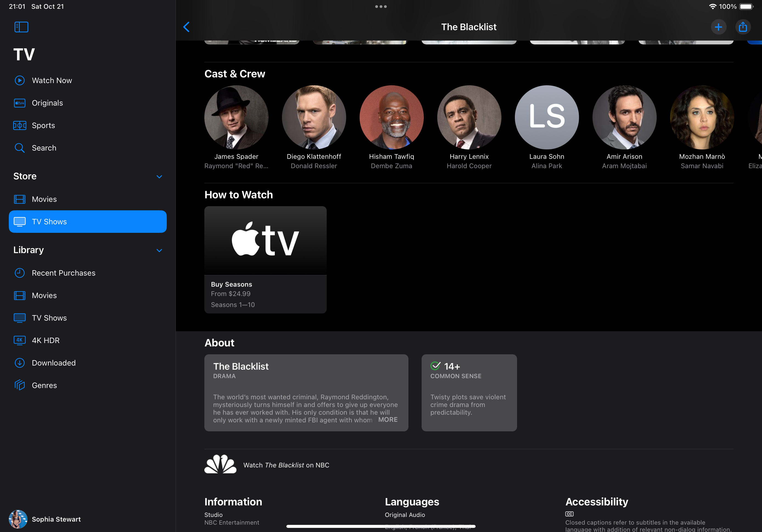This screenshot has height=532, width=762.
Task: Open the Search sidebar icon
Action: coord(20,148)
